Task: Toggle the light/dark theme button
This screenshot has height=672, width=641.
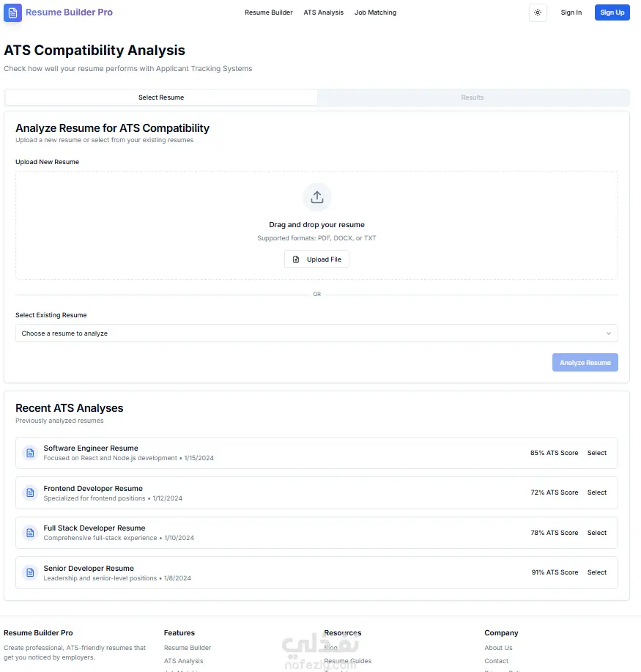Action: [x=538, y=12]
